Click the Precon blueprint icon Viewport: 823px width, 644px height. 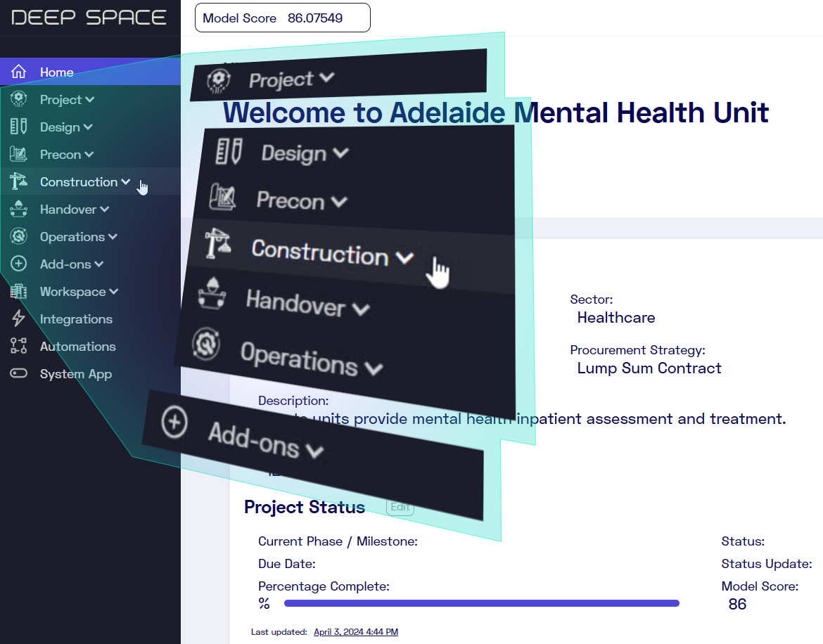point(19,154)
